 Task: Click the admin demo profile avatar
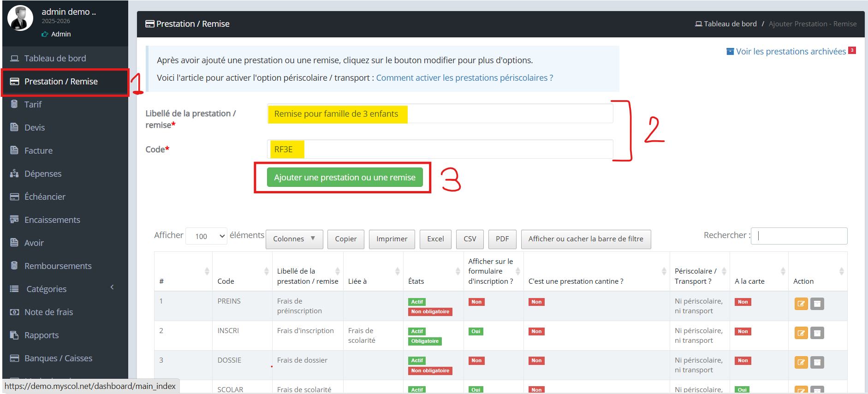(x=20, y=18)
